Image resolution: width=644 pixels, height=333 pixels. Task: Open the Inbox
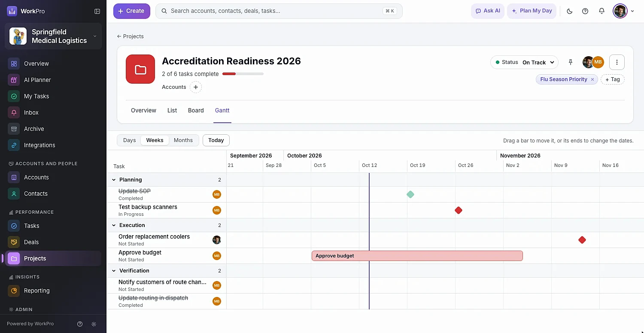(x=53, y=112)
